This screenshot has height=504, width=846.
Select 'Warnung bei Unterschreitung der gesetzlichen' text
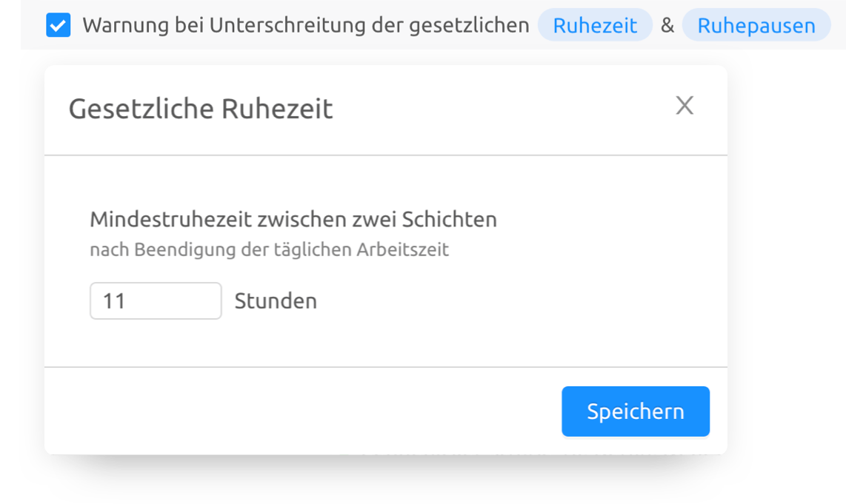306,25
